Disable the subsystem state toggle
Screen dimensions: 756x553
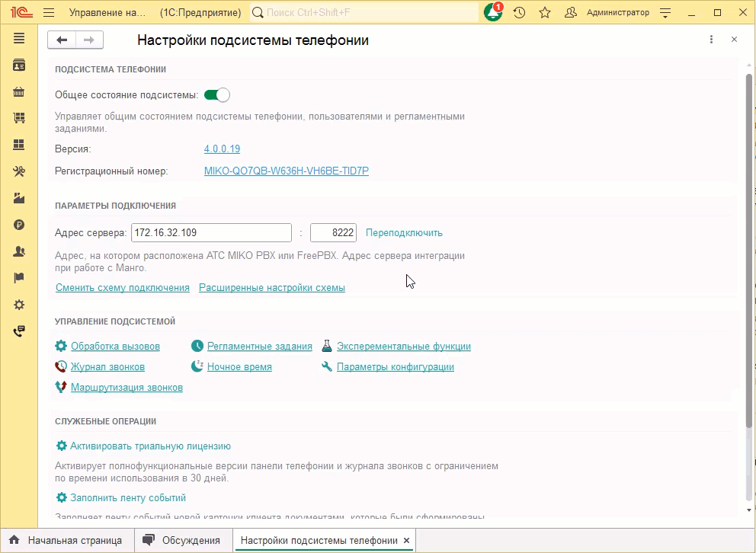click(217, 94)
